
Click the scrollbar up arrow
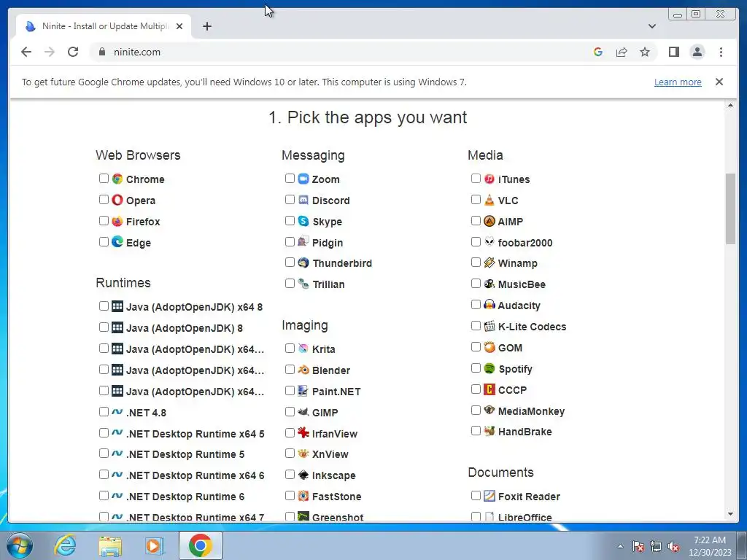pos(730,105)
